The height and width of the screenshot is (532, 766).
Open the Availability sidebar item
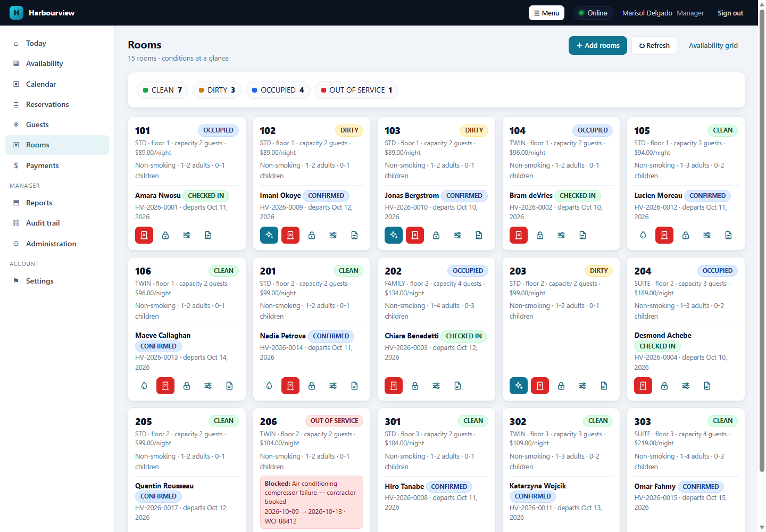57,63
